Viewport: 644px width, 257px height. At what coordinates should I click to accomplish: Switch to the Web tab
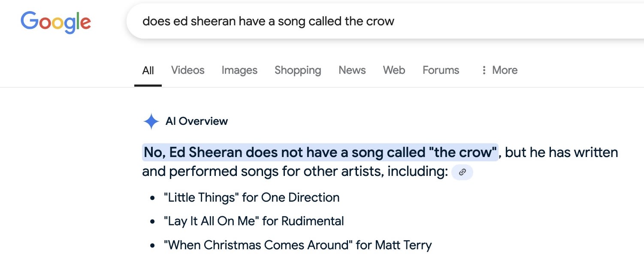click(x=394, y=70)
